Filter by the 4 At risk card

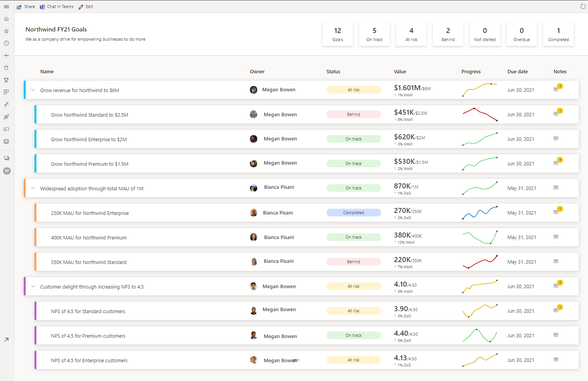(x=411, y=34)
